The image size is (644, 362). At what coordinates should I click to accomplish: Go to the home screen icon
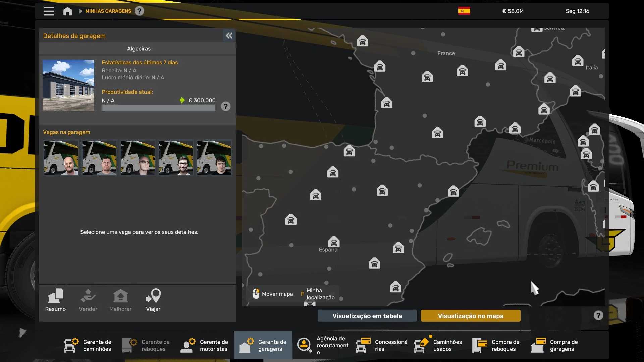tap(67, 11)
